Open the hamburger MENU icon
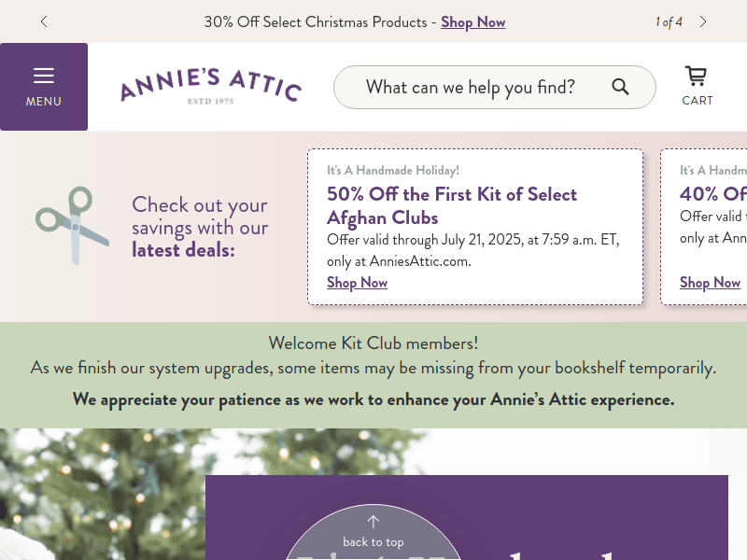The height and width of the screenshot is (560, 747). pos(44,77)
